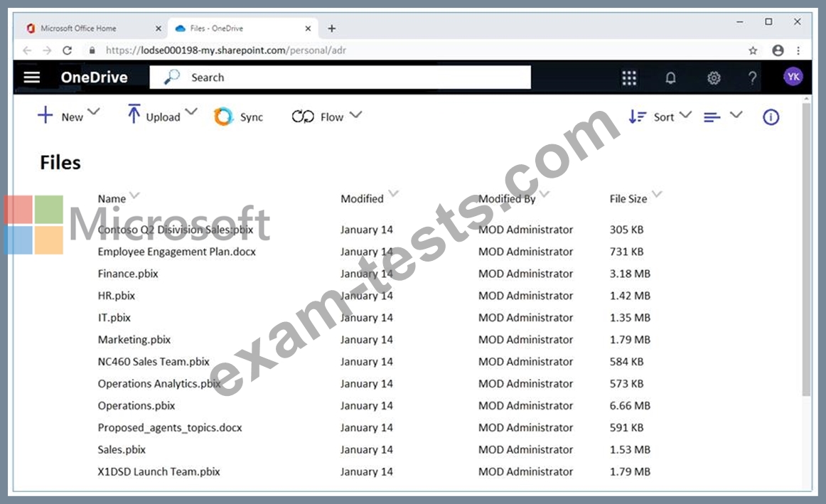The image size is (826, 504).
Task: Open the help question mark icon
Action: click(x=753, y=78)
